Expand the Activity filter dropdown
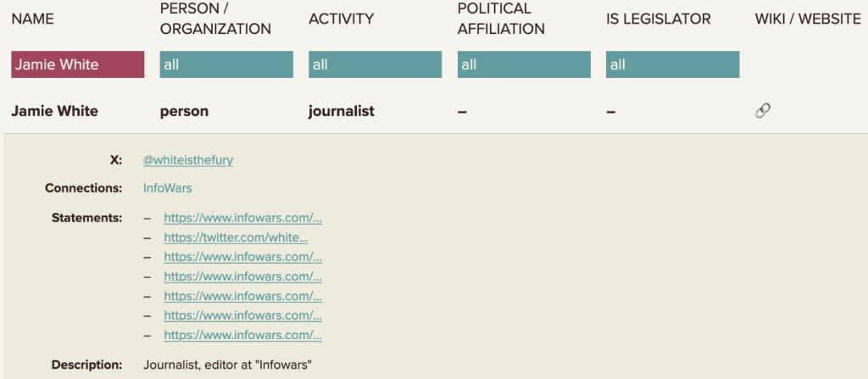 click(375, 64)
